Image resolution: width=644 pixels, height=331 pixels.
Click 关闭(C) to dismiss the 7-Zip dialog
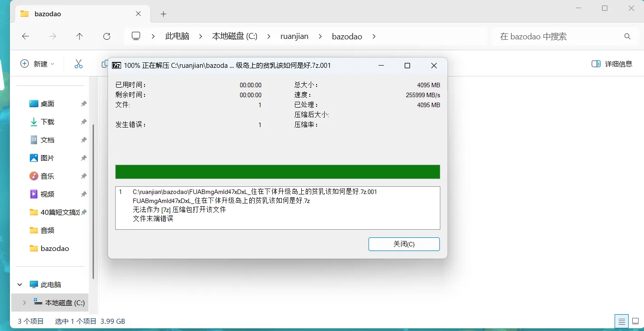(x=404, y=244)
